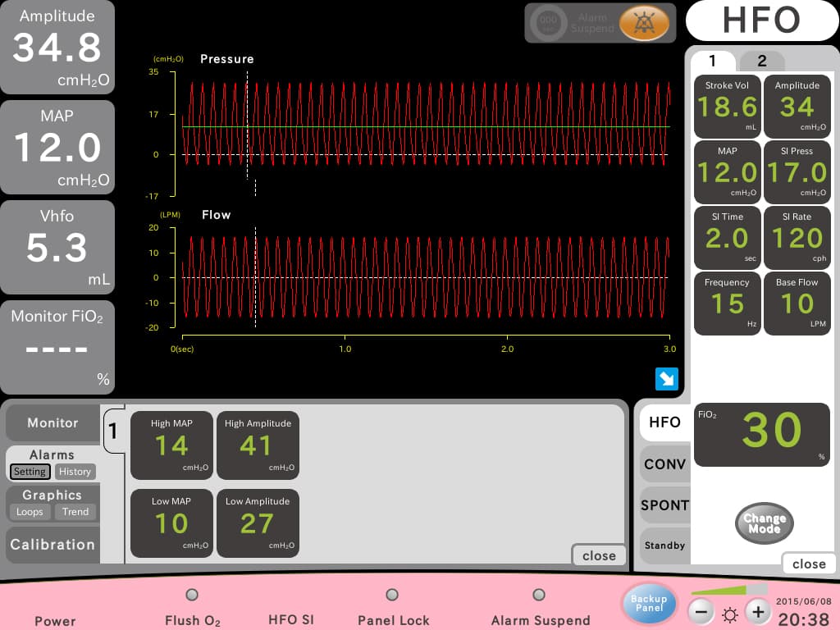The width and height of the screenshot is (840, 630).
Task: Adjust the High MAP alarm limit 14
Action: tap(171, 445)
